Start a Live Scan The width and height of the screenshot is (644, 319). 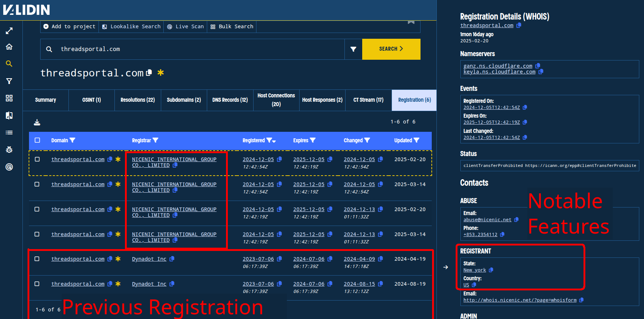[x=185, y=26]
